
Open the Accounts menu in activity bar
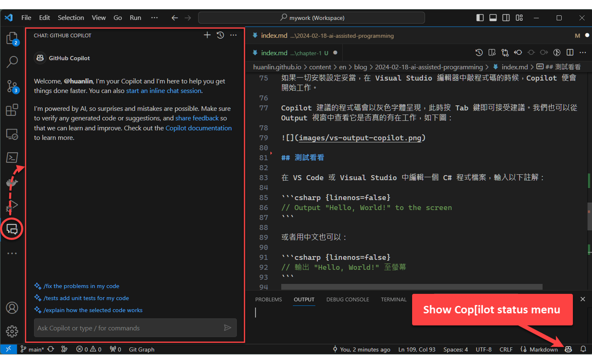(x=12, y=308)
